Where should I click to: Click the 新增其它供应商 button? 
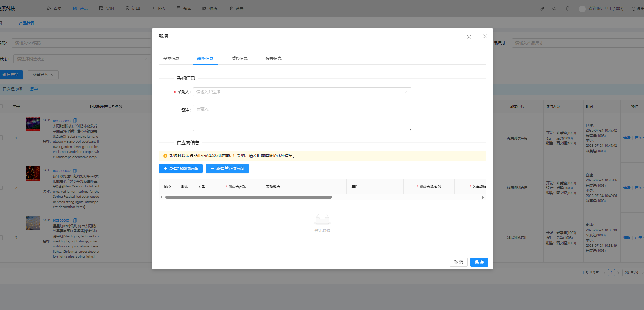(227, 169)
